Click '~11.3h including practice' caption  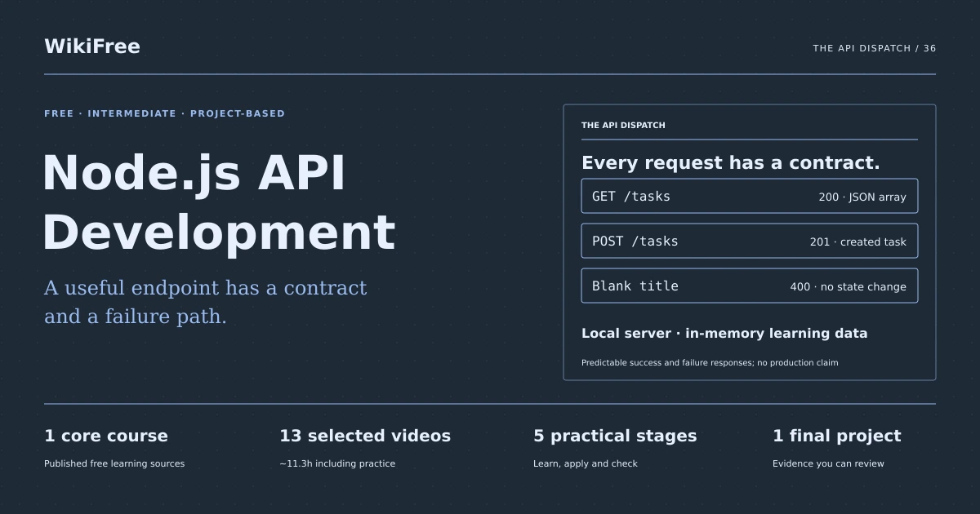[337, 463]
